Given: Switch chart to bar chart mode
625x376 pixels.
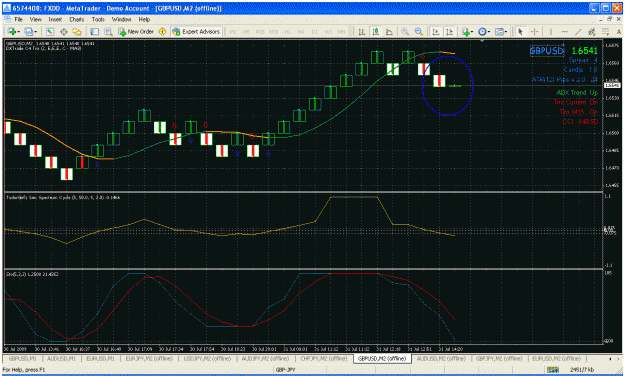Looking at the screenshot, I should point(362,31).
